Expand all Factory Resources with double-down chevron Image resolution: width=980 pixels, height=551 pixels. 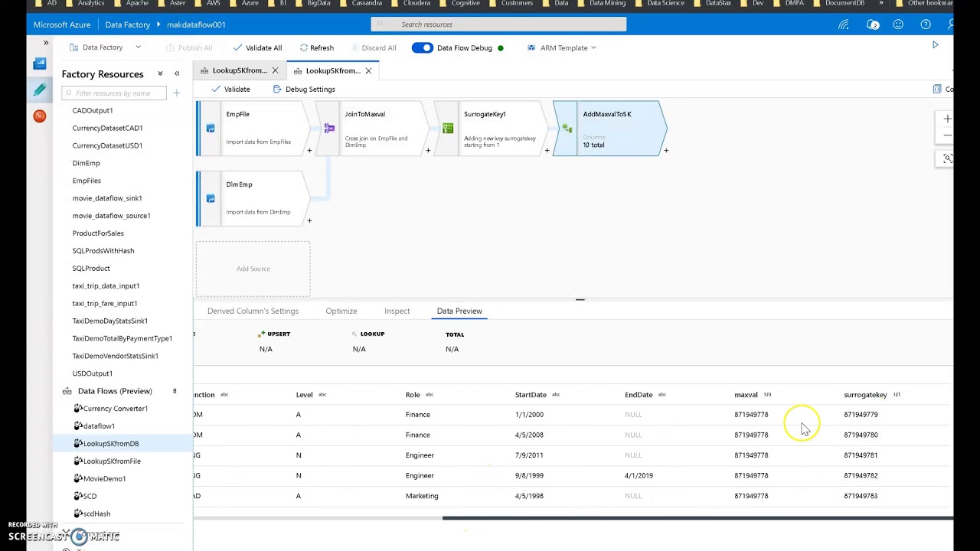[160, 73]
